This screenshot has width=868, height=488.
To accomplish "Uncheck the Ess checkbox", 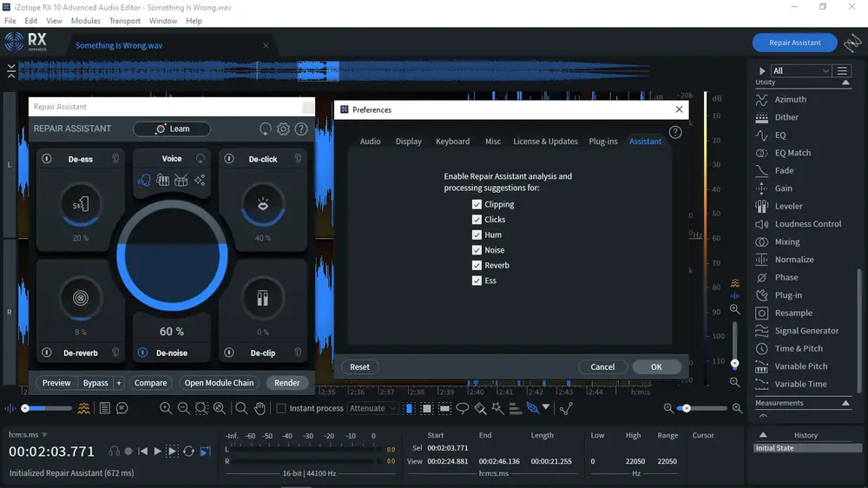I will [x=477, y=280].
